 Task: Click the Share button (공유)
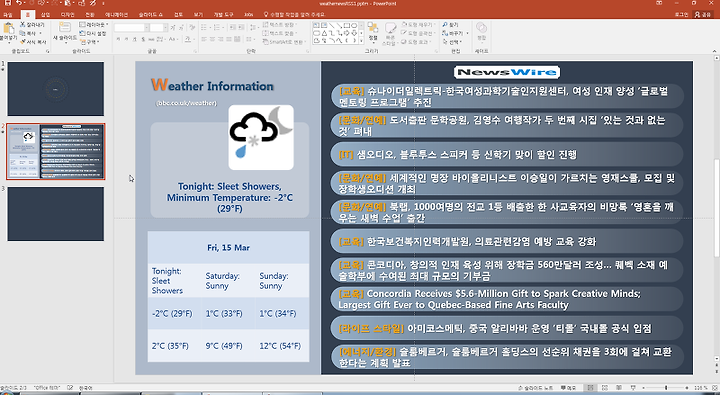click(x=704, y=15)
